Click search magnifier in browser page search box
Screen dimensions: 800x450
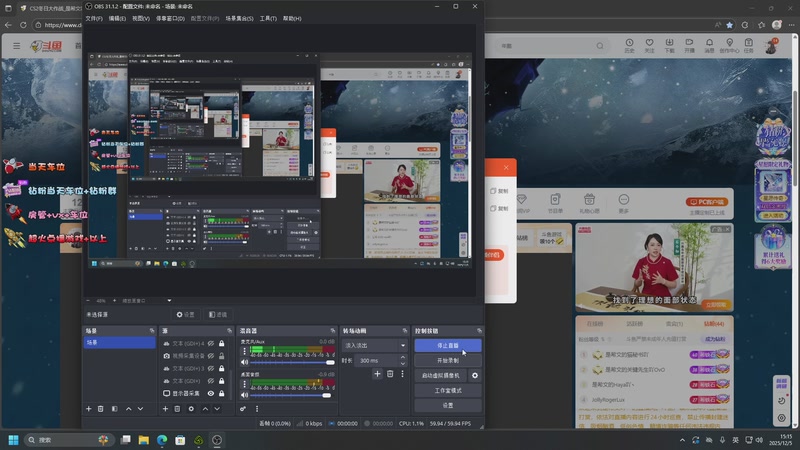[600, 46]
